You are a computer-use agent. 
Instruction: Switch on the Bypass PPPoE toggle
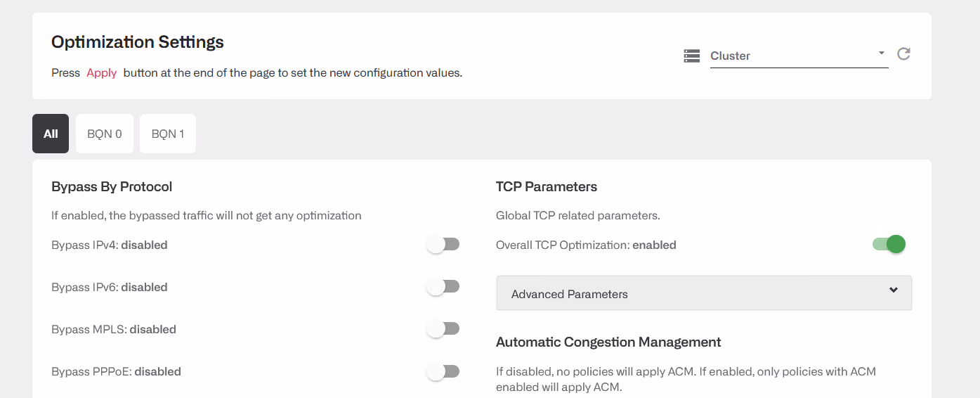[x=443, y=371]
